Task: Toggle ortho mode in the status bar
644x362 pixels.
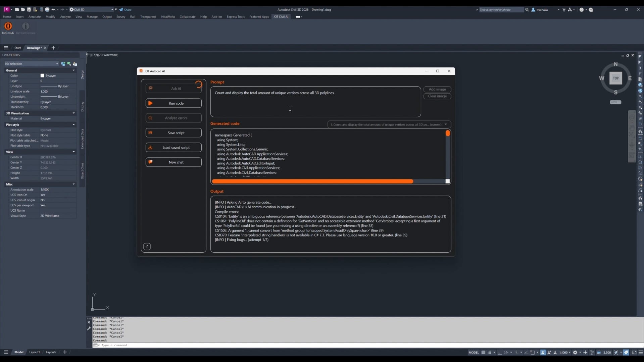Action: pyautogui.click(x=500, y=352)
